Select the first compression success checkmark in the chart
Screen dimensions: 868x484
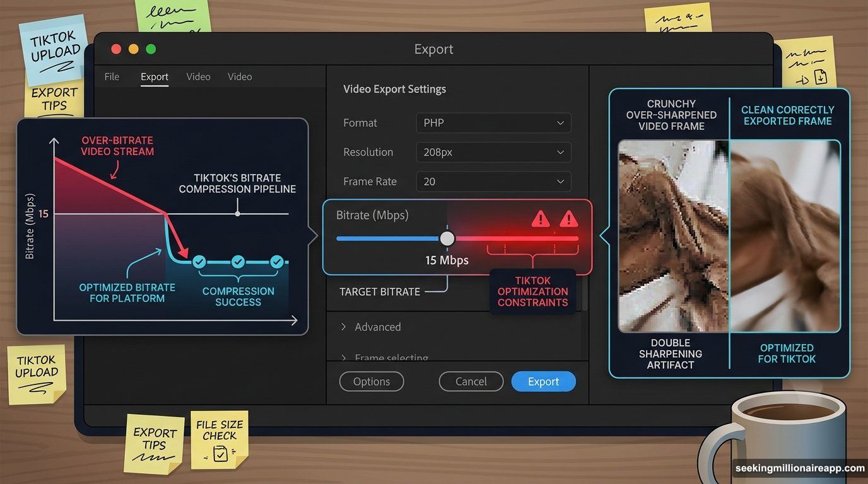(x=199, y=262)
